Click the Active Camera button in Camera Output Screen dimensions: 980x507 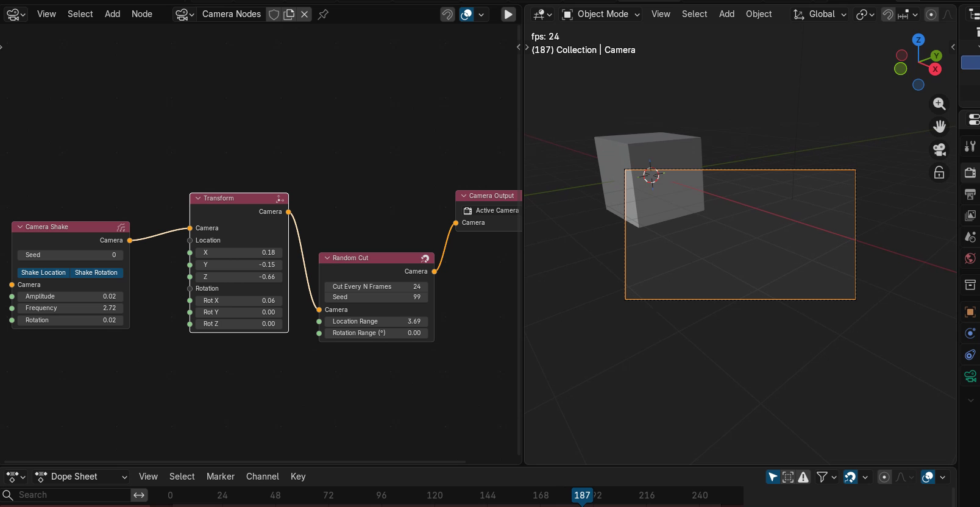pos(491,210)
